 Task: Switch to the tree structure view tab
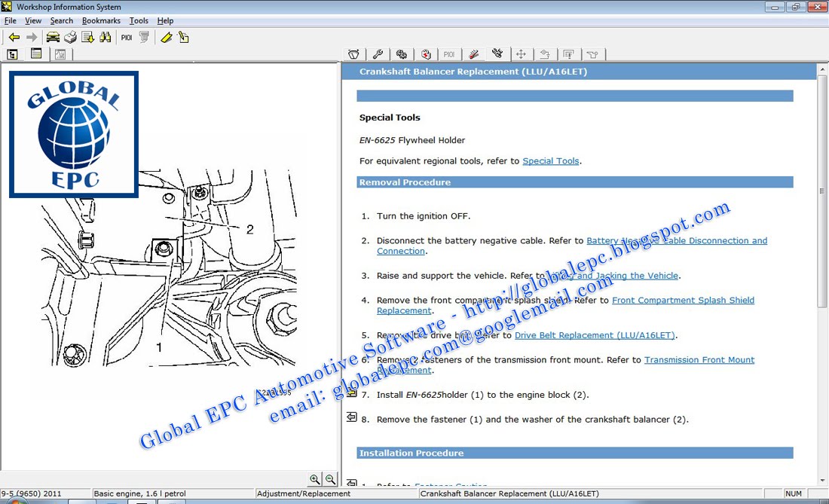[12, 54]
